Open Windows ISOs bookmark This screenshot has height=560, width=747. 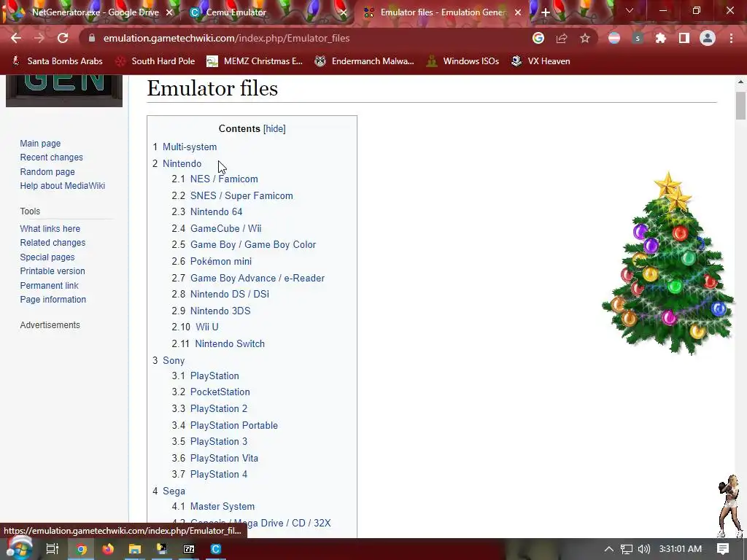pos(462,61)
